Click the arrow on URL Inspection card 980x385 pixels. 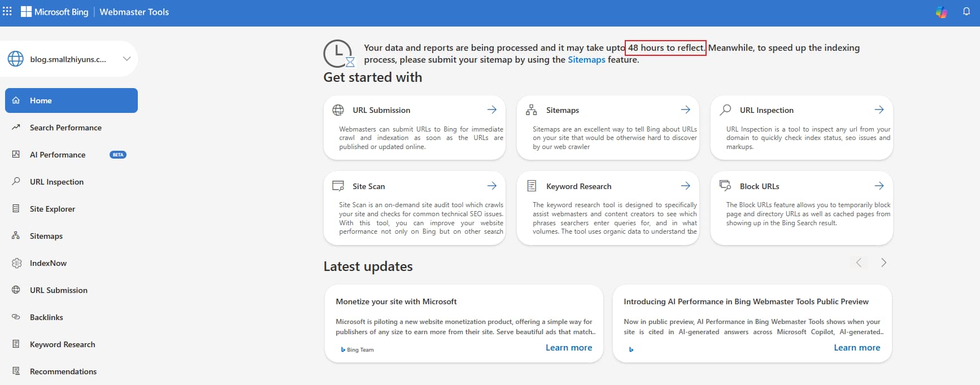[x=879, y=110]
